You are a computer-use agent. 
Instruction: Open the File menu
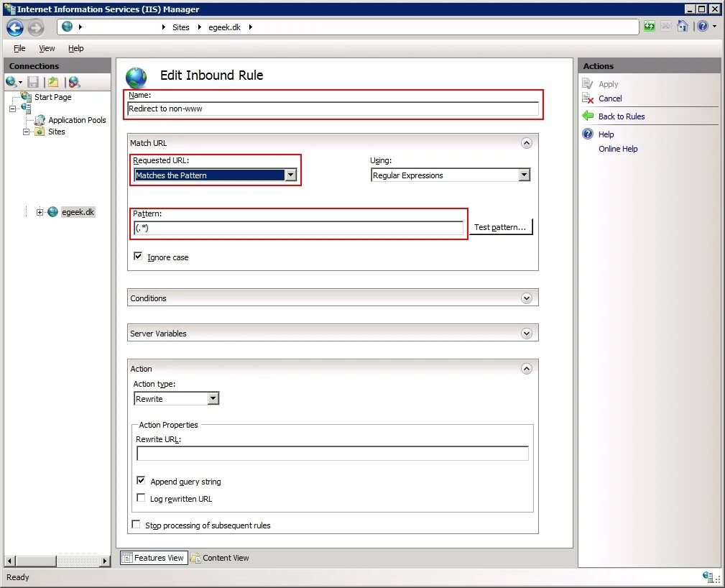(x=19, y=48)
